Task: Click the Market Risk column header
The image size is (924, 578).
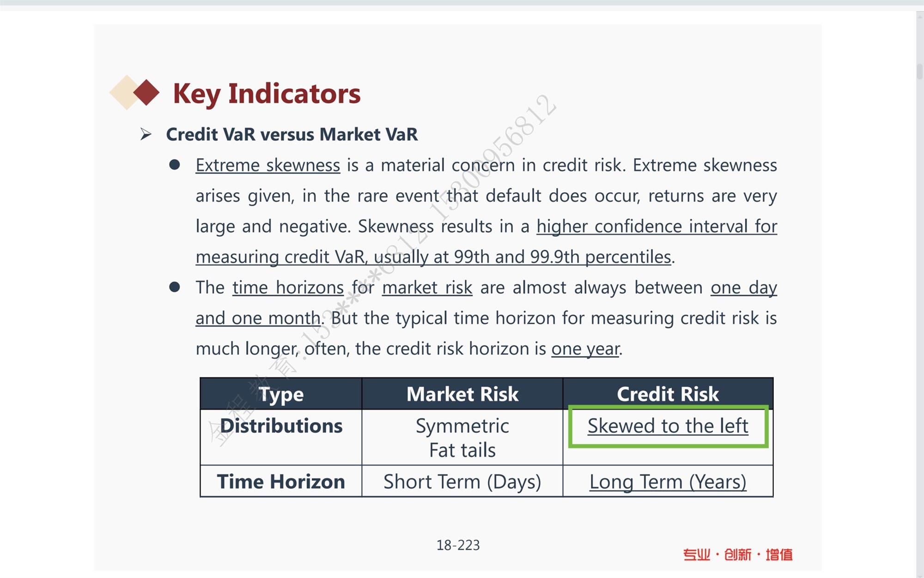Action: pyautogui.click(x=462, y=394)
